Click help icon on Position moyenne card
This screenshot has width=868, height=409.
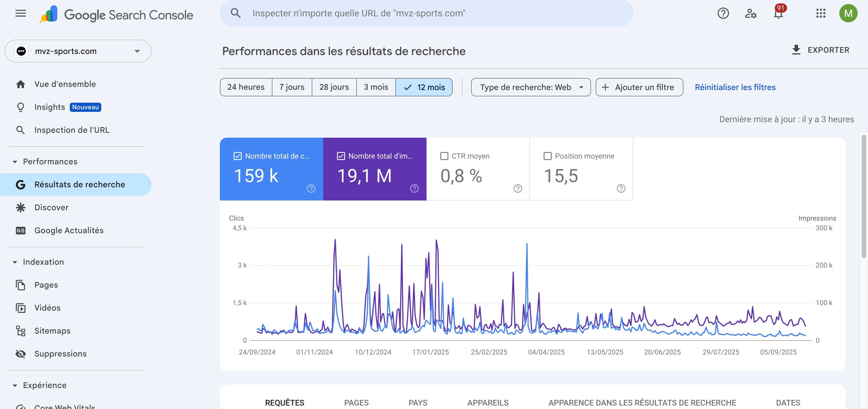(x=621, y=188)
